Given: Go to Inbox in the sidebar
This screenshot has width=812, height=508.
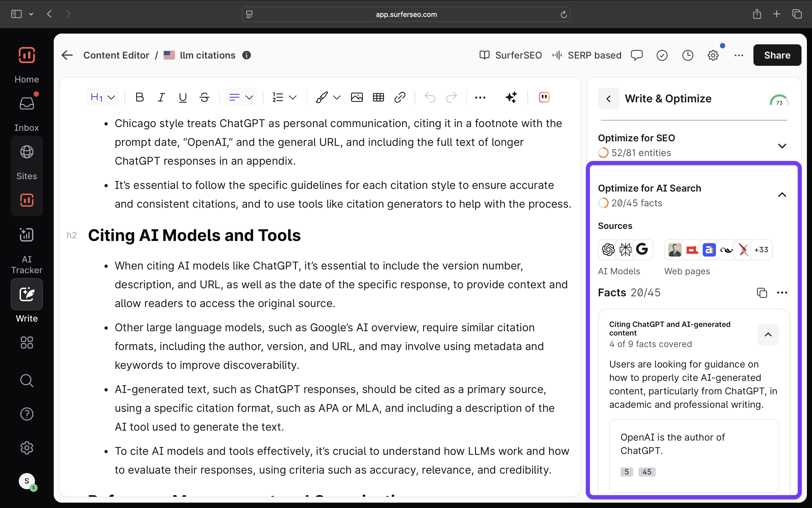Looking at the screenshot, I should tap(27, 104).
